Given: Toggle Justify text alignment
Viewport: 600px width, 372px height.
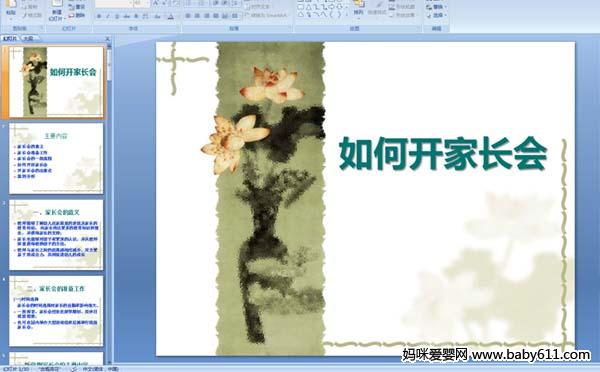Looking at the screenshot, I should coord(216,16).
